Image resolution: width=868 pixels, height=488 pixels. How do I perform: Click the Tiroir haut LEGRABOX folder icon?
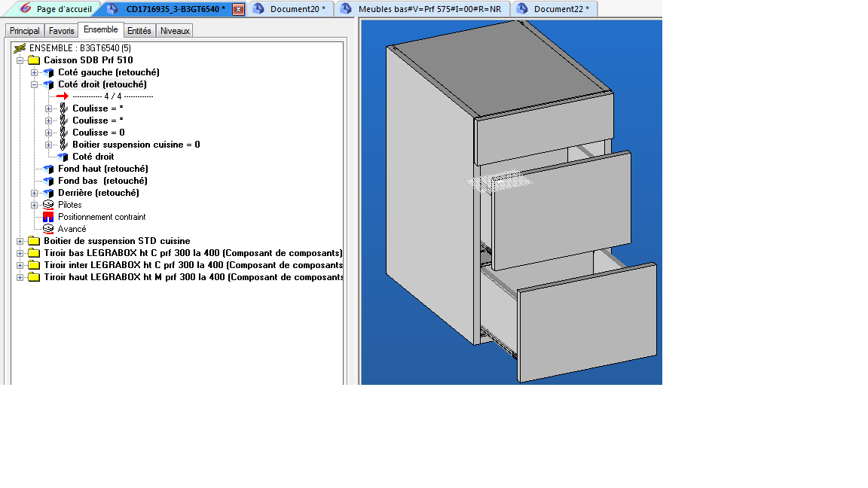click(35, 277)
